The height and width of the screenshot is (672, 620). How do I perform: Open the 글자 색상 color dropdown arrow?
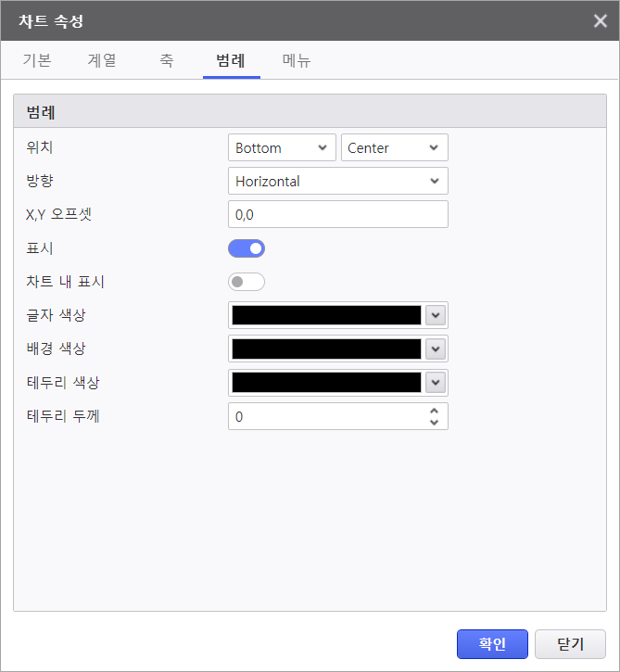pos(436,315)
